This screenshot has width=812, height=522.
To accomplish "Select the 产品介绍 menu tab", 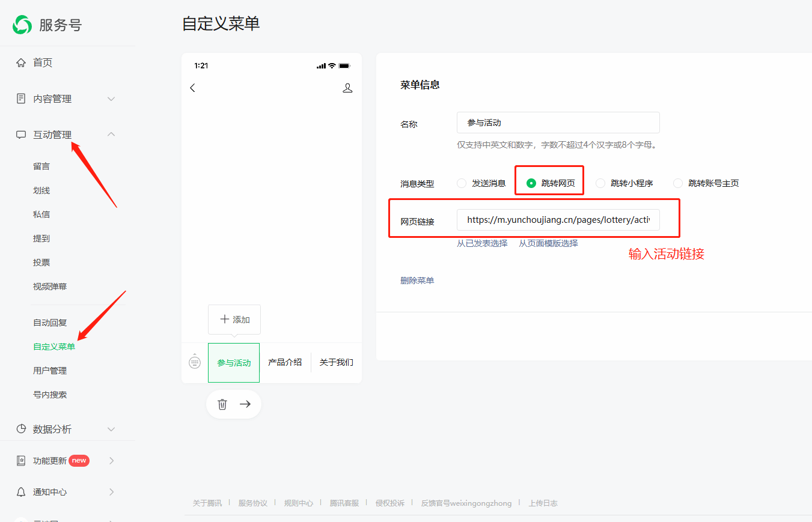I will point(285,363).
